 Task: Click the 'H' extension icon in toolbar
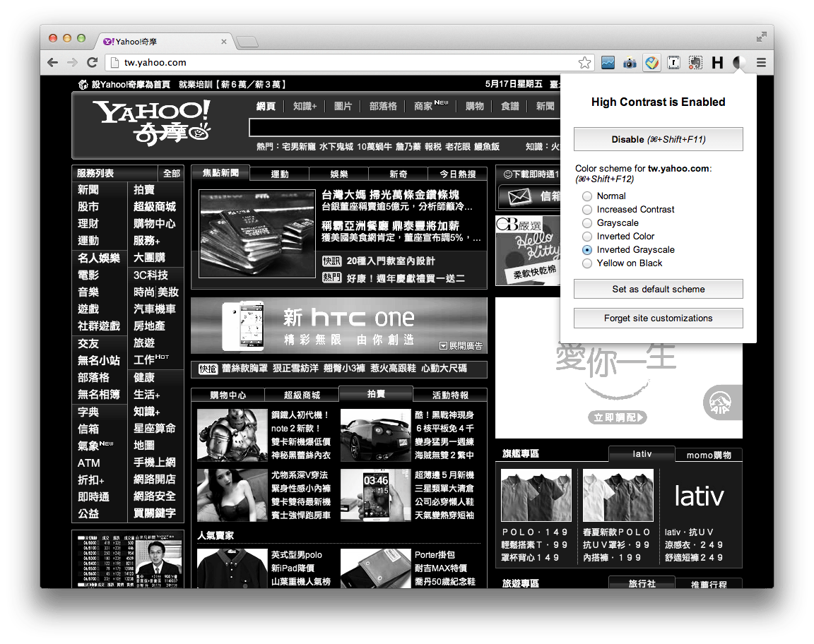click(x=716, y=63)
